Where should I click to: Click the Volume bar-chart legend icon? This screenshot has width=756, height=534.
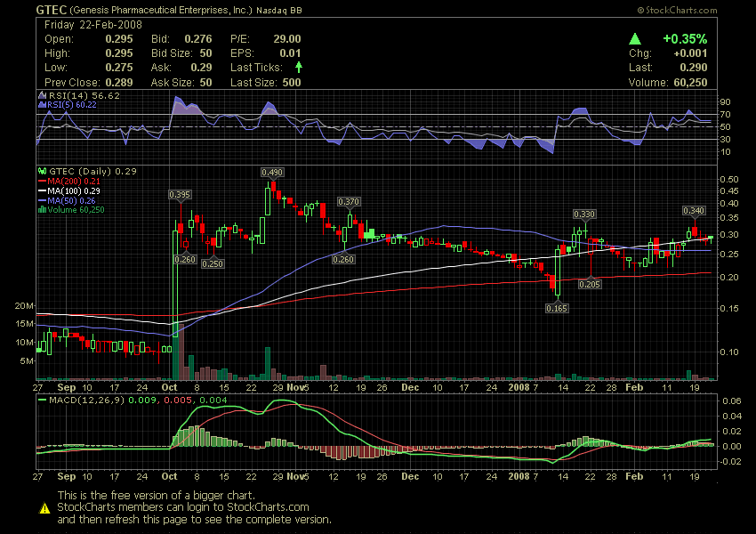[x=41, y=210]
